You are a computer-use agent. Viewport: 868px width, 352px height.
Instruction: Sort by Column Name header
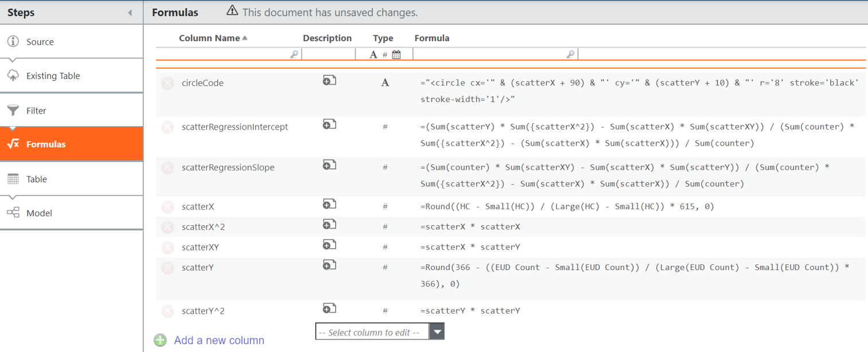[209, 38]
